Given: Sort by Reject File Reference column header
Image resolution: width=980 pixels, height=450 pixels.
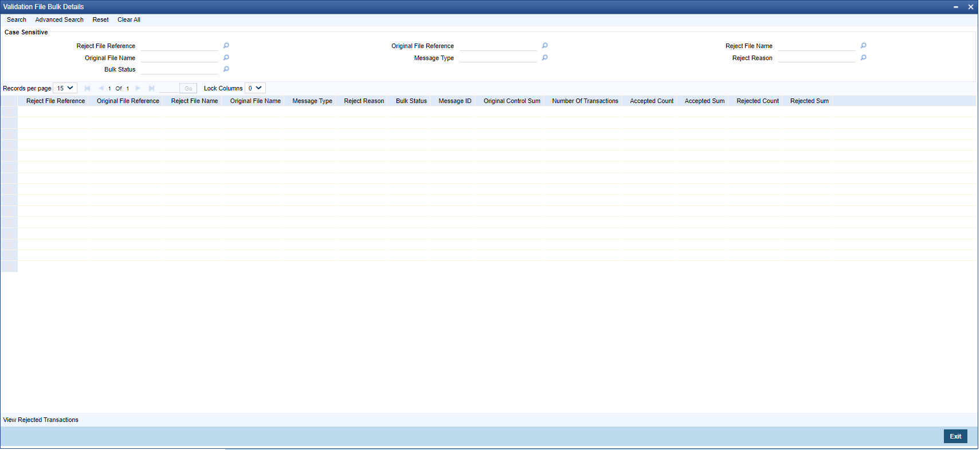Looking at the screenshot, I should (x=56, y=101).
